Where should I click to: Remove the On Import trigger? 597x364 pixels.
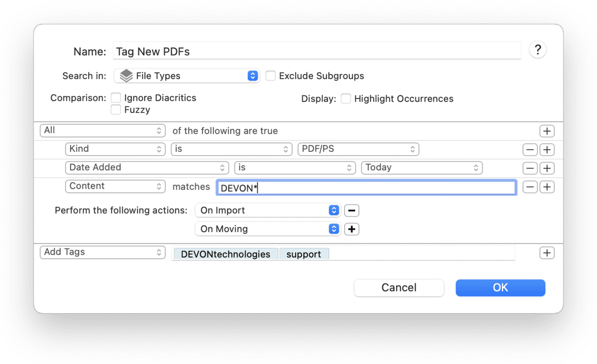[x=352, y=210]
